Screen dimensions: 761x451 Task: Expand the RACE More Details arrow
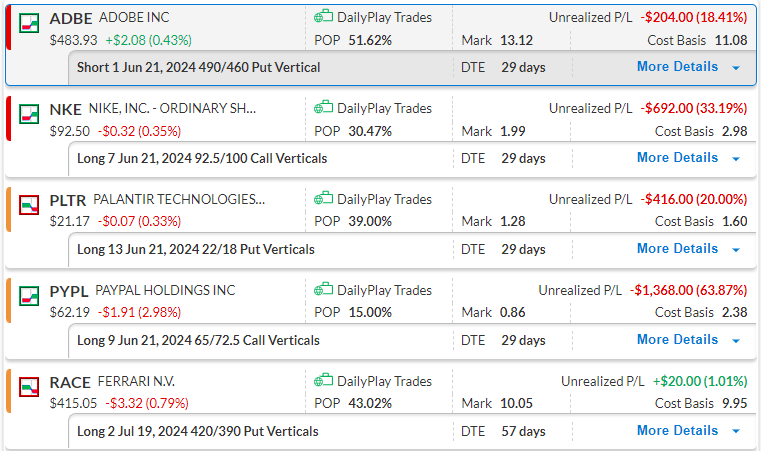(736, 432)
